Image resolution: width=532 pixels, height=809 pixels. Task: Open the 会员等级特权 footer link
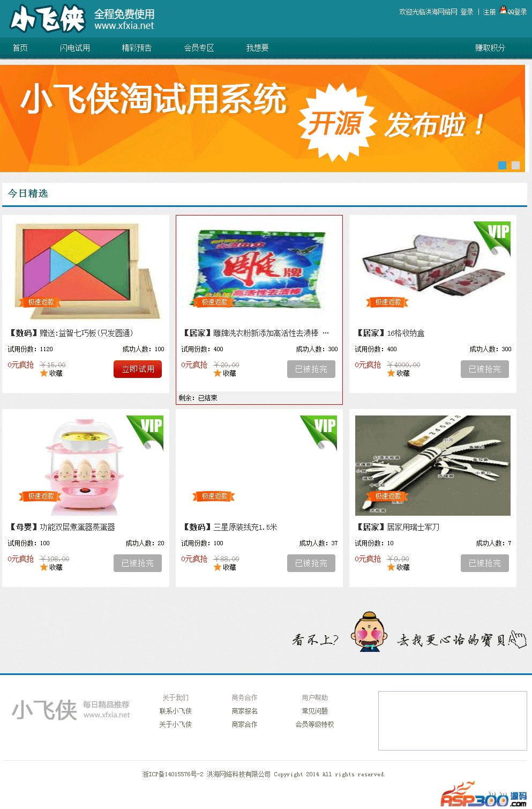coord(314,724)
